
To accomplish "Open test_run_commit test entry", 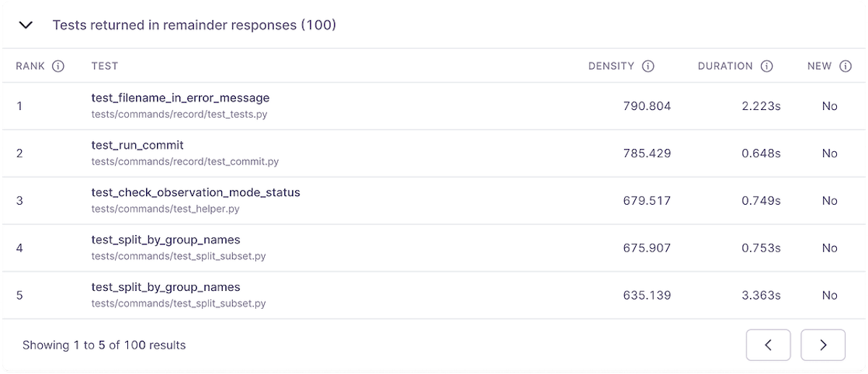I will pos(137,145).
